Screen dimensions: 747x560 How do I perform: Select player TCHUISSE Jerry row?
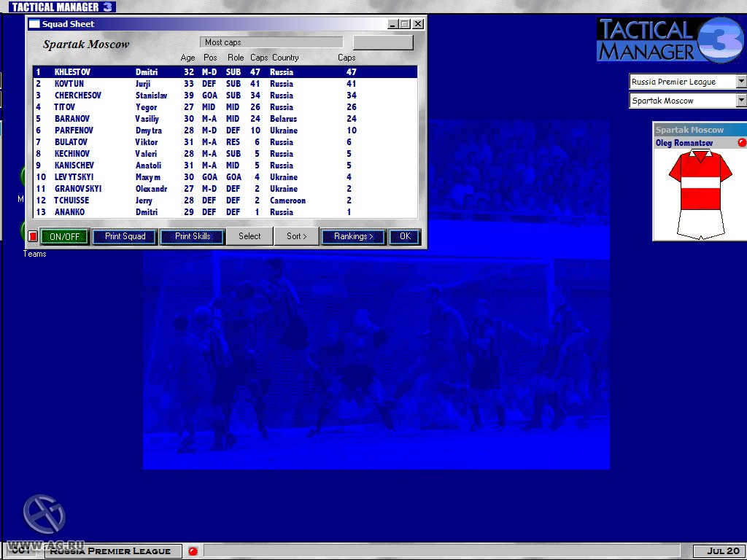225,201
